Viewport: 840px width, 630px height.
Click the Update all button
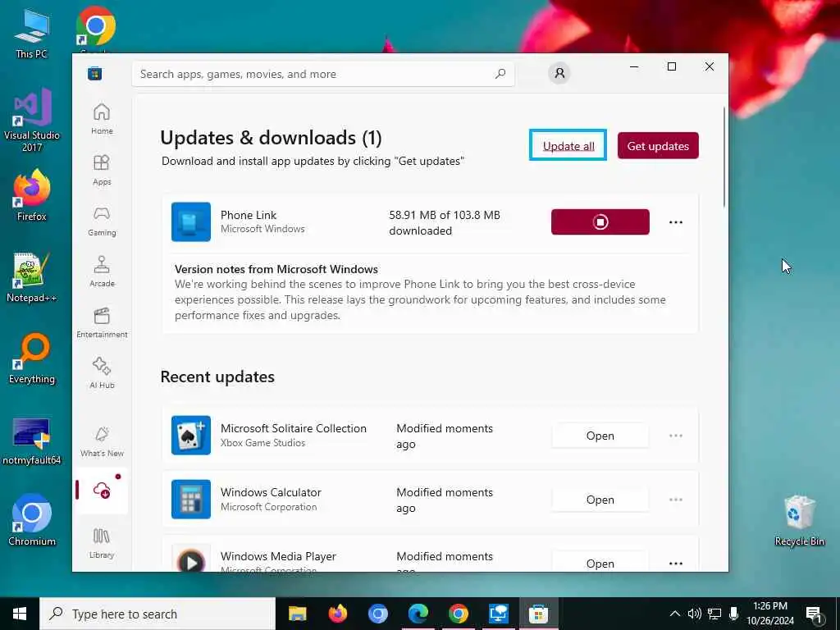tap(568, 145)
